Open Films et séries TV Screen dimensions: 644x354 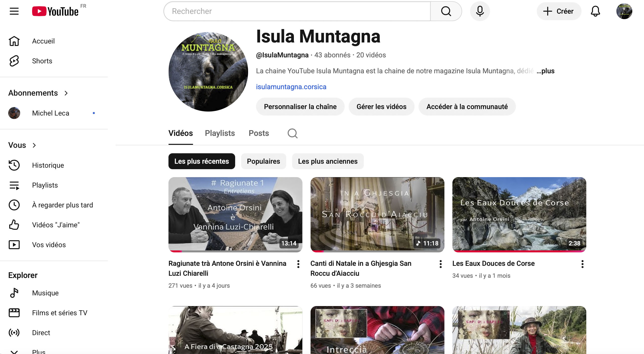(x=60, y=313)
